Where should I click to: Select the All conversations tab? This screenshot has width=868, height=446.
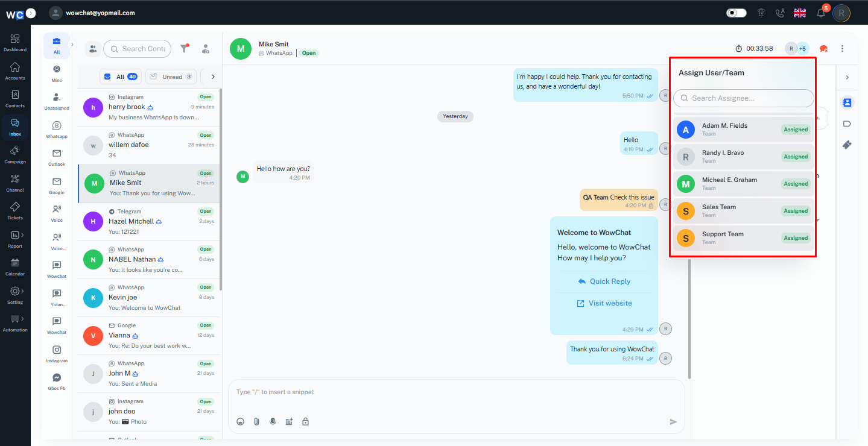click(121, 77)
